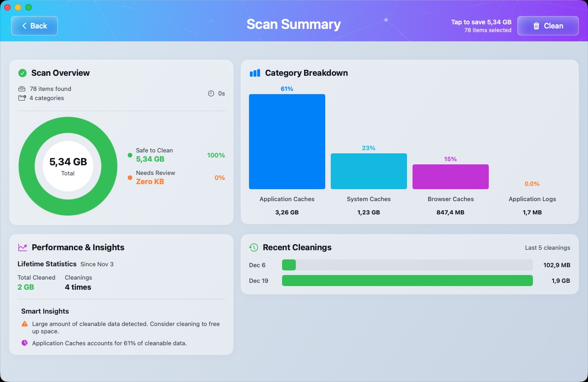Click the trash icon inside the Clean button
The width and height of the screenshot is (588, 382).
tap(536, 26)
